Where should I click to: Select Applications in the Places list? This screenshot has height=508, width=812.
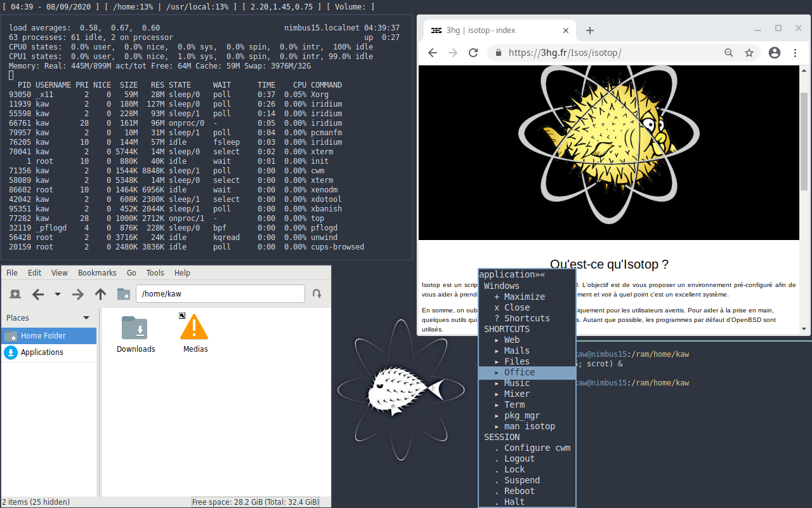pyautogui.click(x=42, y=352)
